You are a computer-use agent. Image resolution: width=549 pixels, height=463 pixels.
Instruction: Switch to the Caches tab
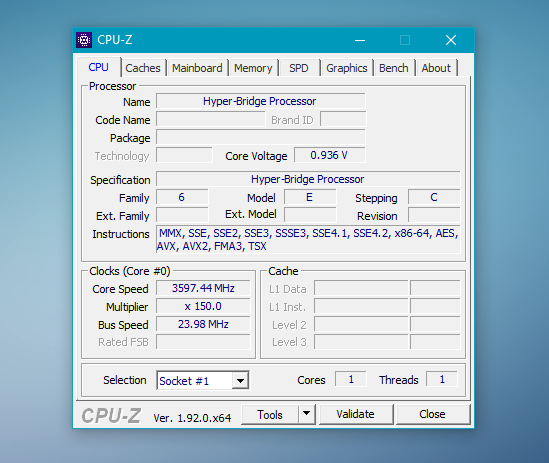(x=143, y=68)
